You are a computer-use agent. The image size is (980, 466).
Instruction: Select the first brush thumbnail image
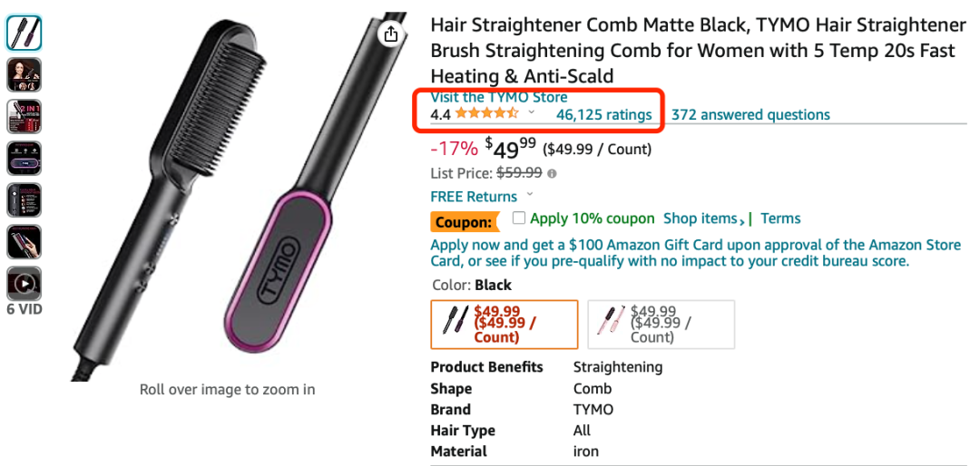coord(24,34)
